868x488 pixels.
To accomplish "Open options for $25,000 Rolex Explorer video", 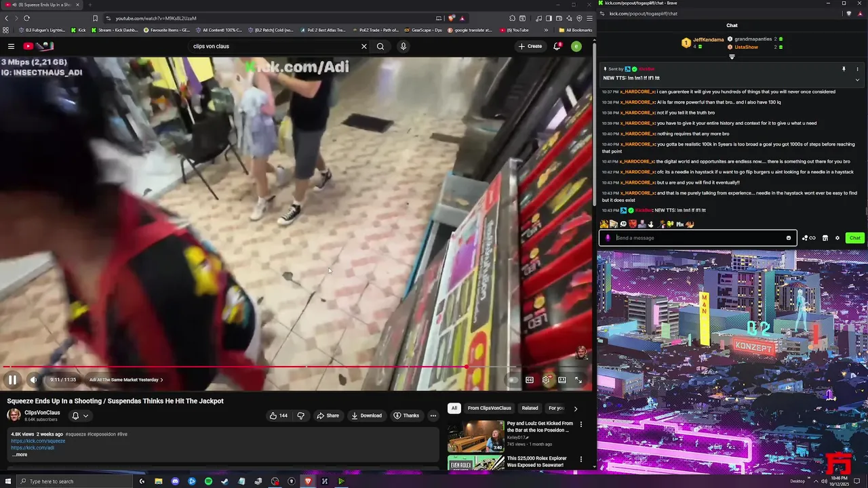I will 580,459.
